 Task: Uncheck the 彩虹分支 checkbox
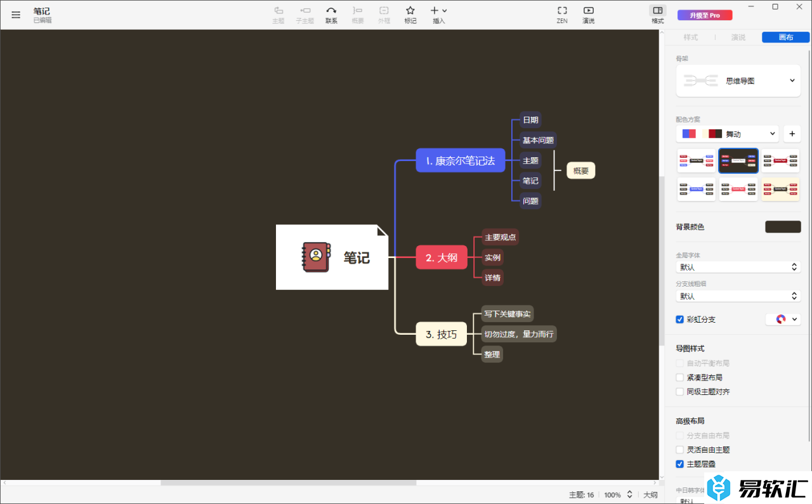(680, 320)
